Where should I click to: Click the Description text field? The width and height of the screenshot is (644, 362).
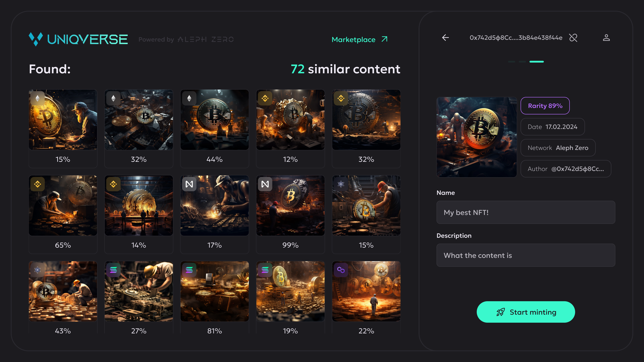click(x=525, y=255)
